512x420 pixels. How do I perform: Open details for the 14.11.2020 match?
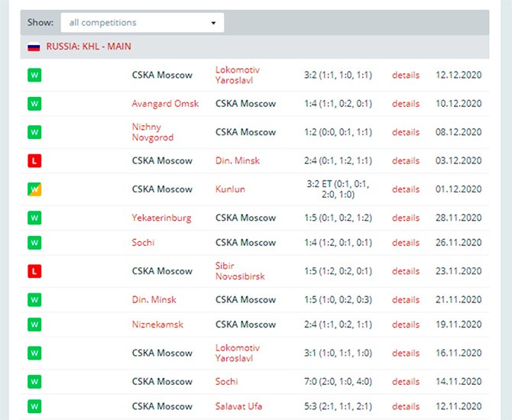[x=406, y=382]
